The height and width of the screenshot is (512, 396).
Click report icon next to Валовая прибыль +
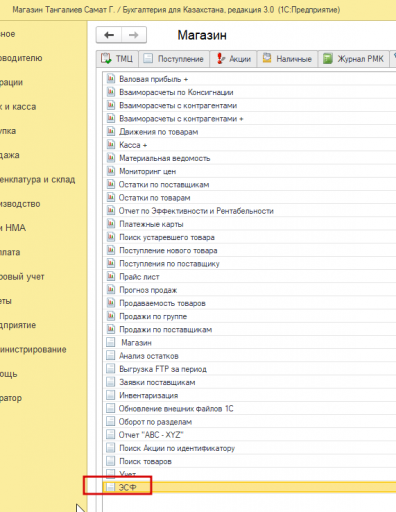(x=110, y=79)
